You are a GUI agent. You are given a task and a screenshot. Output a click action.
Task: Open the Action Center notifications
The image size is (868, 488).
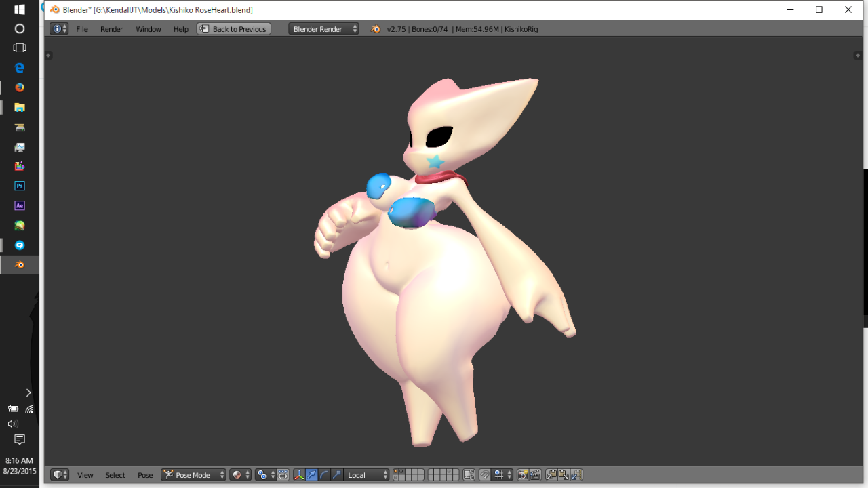click(x=20, y=440)
